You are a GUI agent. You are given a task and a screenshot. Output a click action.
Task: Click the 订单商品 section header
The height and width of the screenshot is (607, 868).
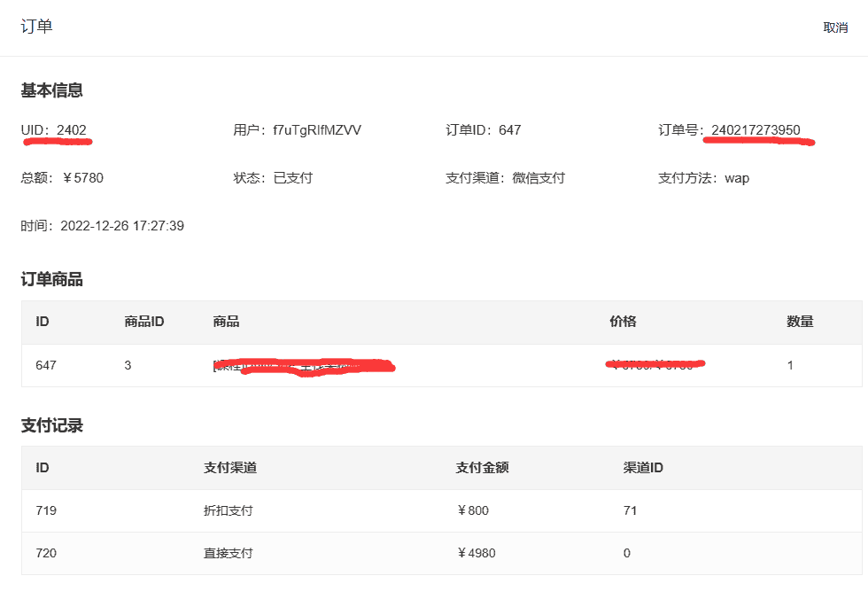52,279
